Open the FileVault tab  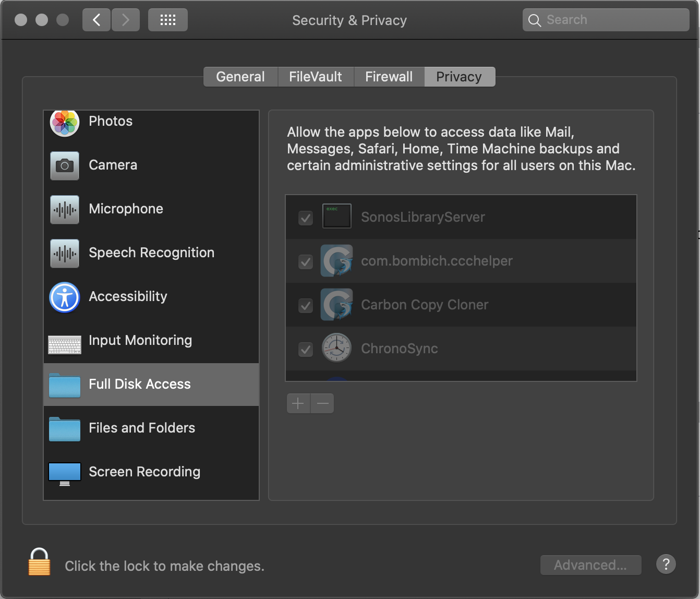pyautogui.click(x=316, y=77)
